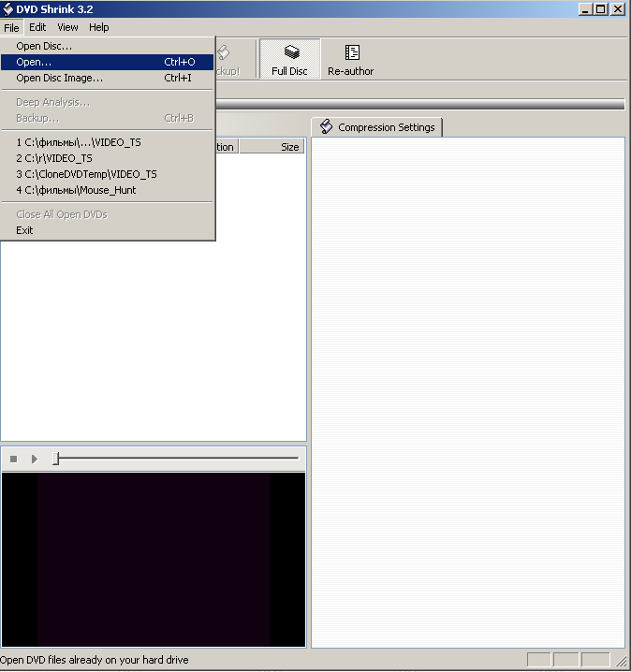Click the DVD Shrink title bar icon

point(7,9)
